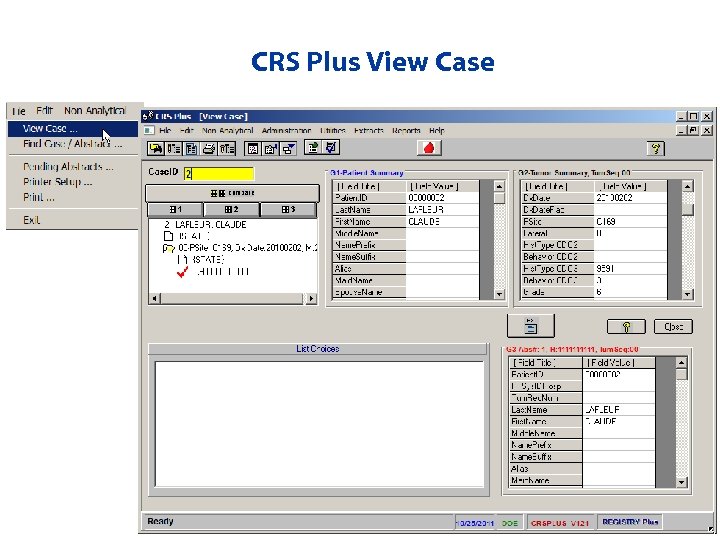Click the DOE entry in the status bar
The width and height of the screenshot is (720, 540).
point(510,523)
